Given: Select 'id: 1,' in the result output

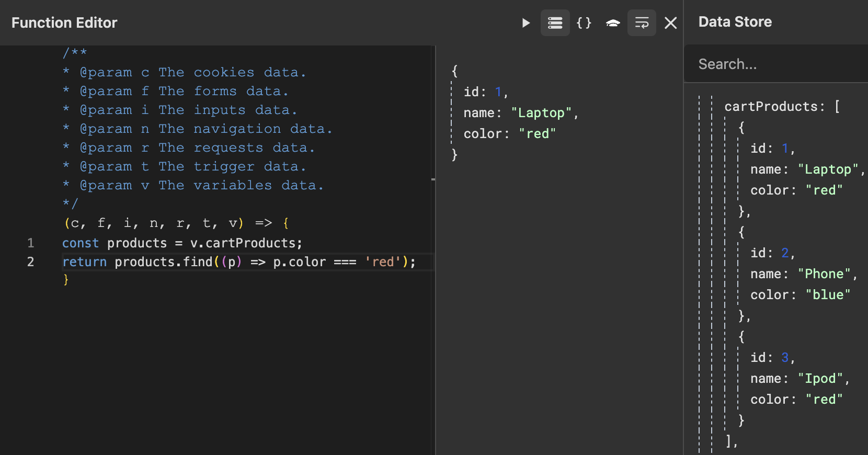Looking at the screenshot, I should (486, 92).
